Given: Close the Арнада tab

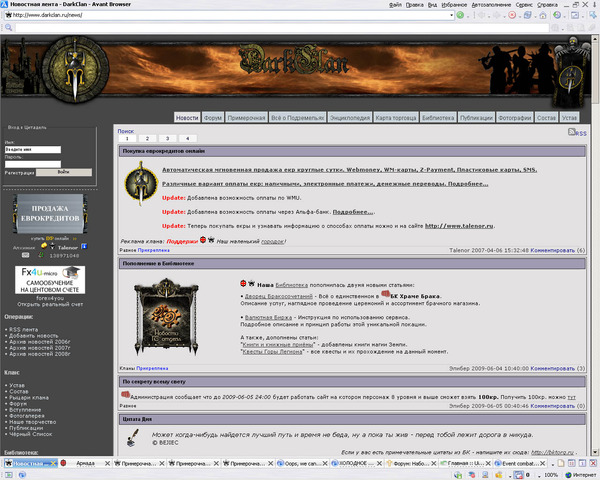Looking at the screenshot, I should [108, 464].
